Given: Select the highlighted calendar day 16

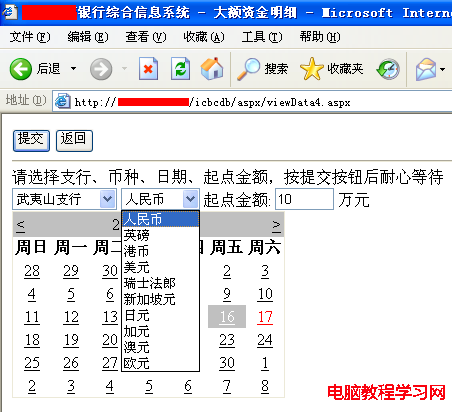Looking at the screenshot, I should pyautogui.click(x=227, y=317).
